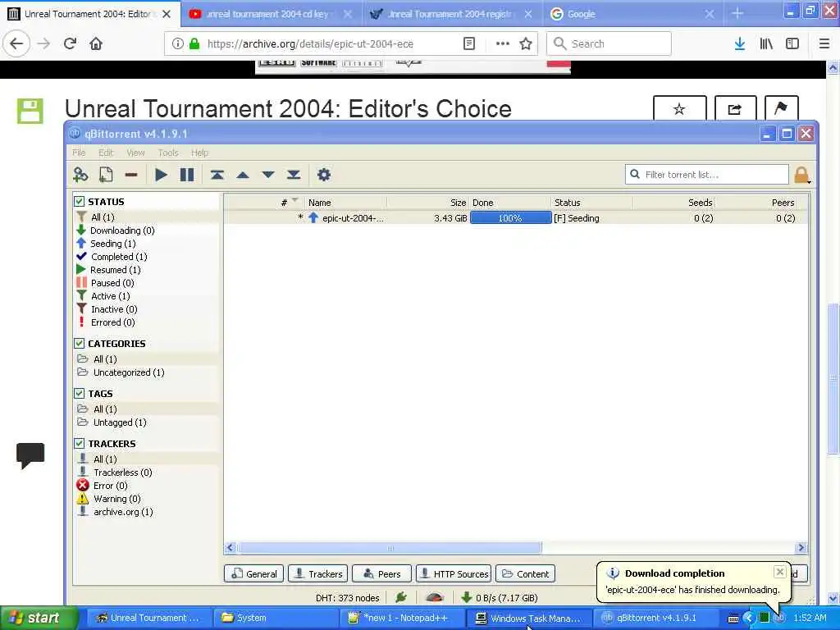Open the General tab button
The height and width of the screenshot is (630, 840).
coord(254,573)
